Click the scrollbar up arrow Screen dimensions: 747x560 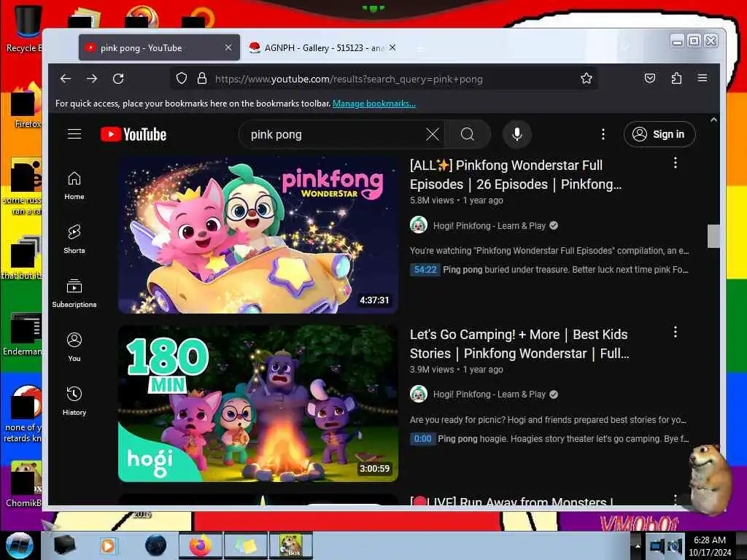713,120
